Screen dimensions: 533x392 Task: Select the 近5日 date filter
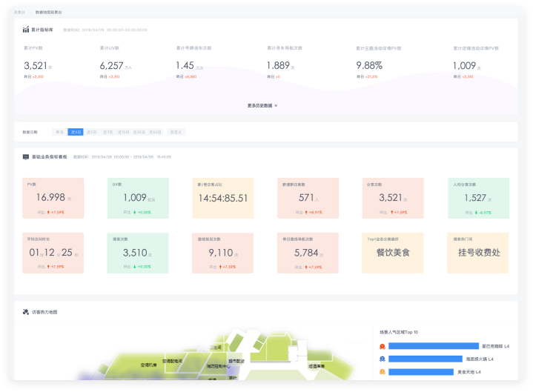point(91,132)
